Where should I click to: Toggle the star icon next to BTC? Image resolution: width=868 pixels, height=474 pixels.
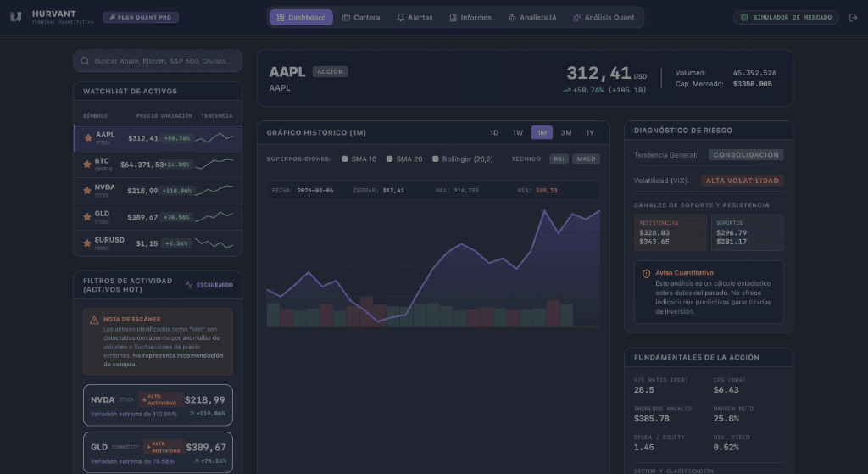point(87,164)
